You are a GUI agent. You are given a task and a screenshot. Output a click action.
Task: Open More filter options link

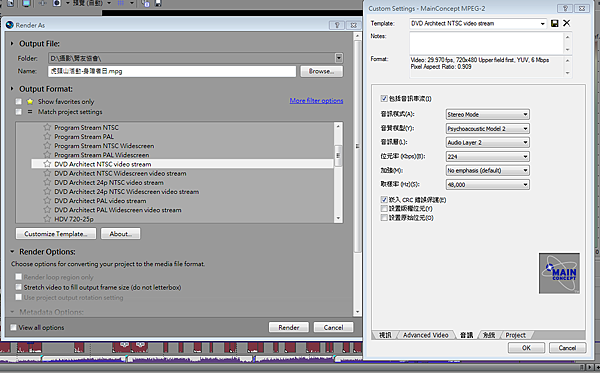(x=316, y=101)
